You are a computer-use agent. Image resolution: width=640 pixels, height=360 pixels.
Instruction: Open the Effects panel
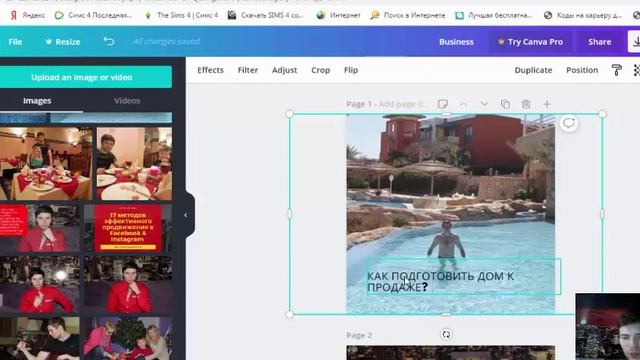click(x=210, y=70)
